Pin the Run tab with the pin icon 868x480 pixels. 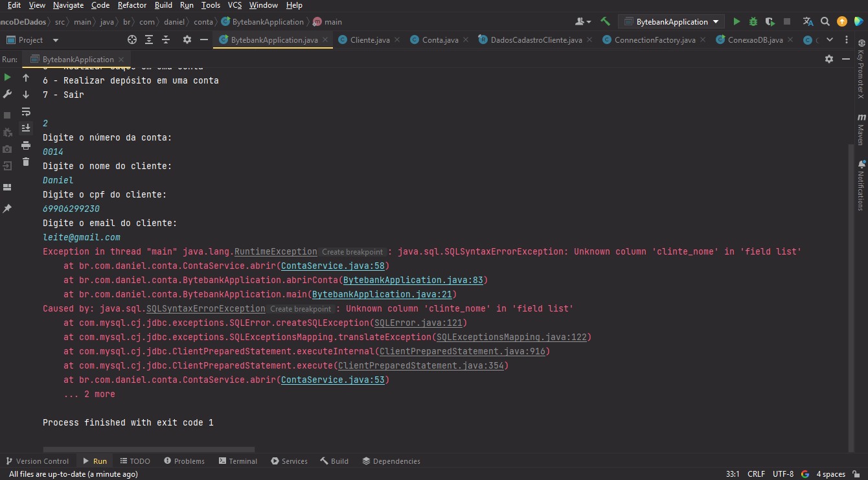[x=7, y=209]
